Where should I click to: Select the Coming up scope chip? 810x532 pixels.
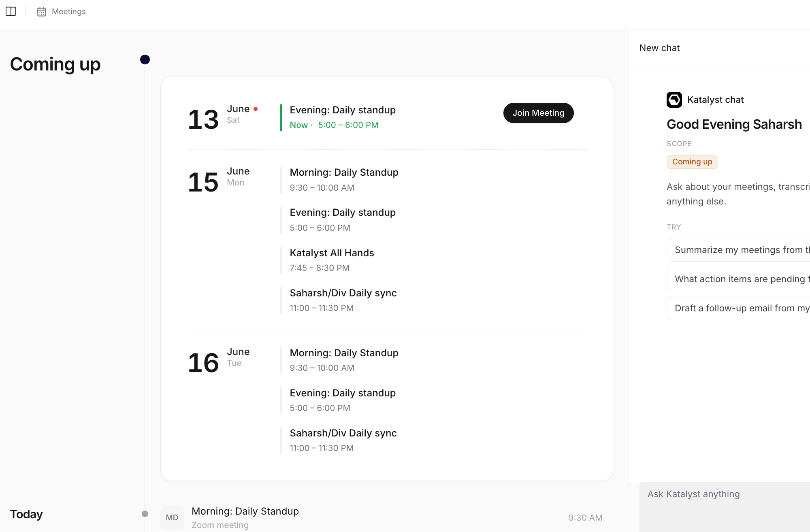tap(692, 162)
